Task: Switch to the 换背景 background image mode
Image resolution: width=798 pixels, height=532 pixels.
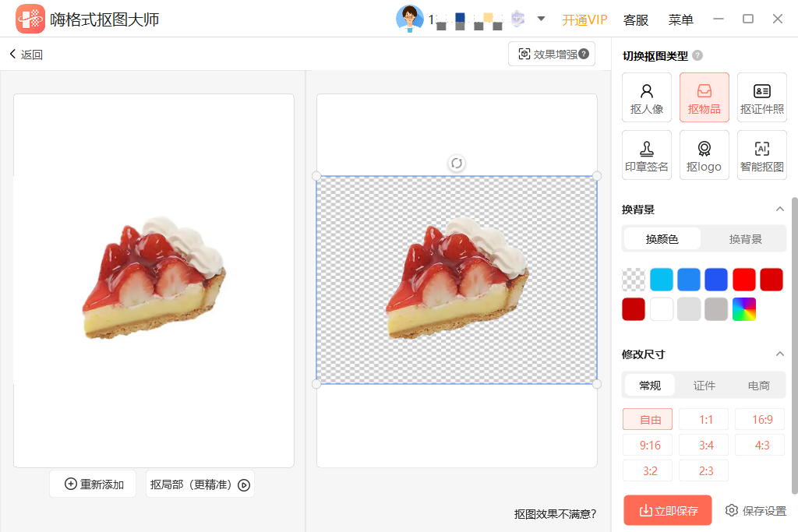Action: pyautogui.click(x=746, y=238)
